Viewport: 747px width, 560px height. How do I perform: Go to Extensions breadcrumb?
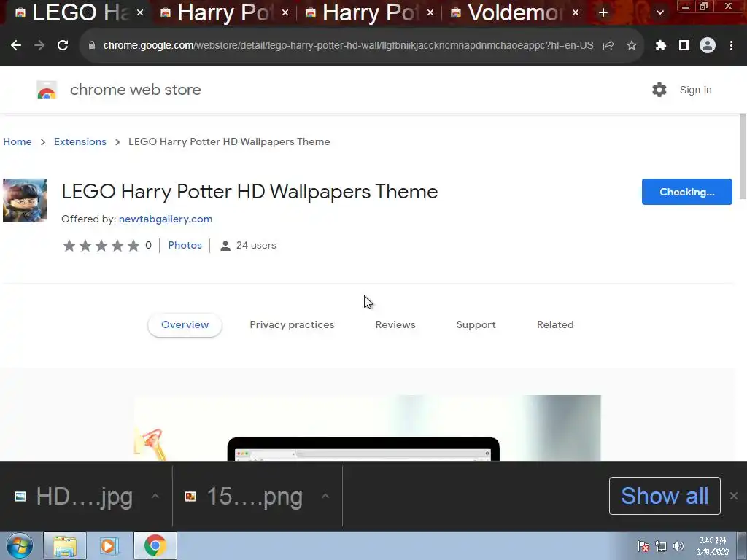click(x=80, y=141)
